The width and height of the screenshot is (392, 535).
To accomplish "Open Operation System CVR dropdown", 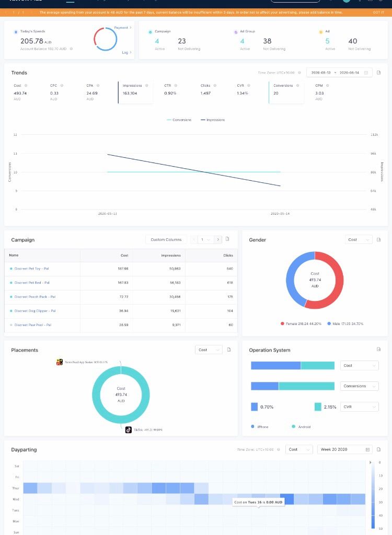I will click(x=359, y=406).
